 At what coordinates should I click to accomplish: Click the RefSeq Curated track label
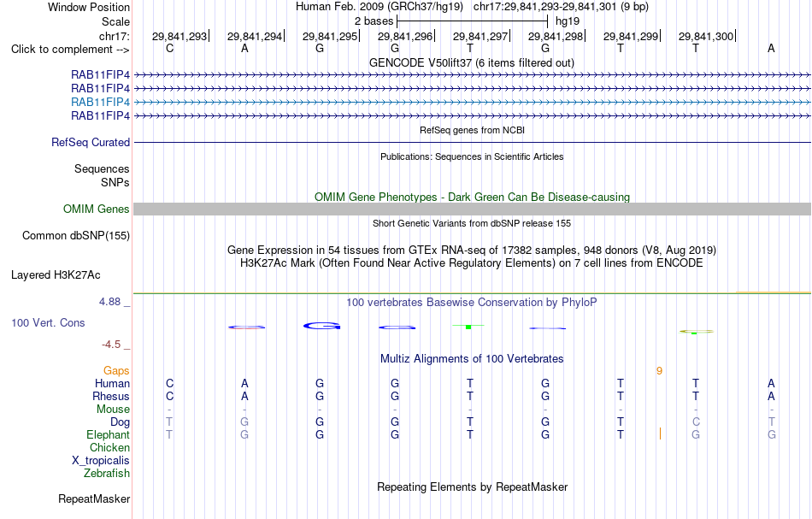coord(91,143)
